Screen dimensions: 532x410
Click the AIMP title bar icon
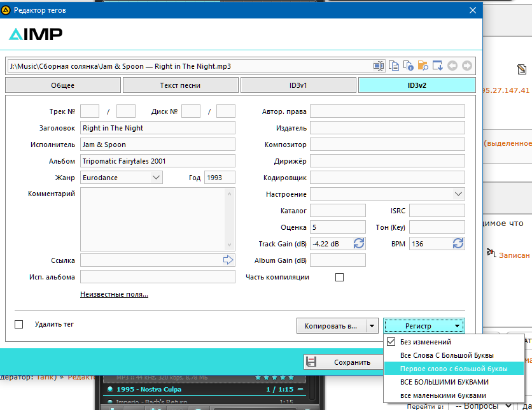pos(6,10)
